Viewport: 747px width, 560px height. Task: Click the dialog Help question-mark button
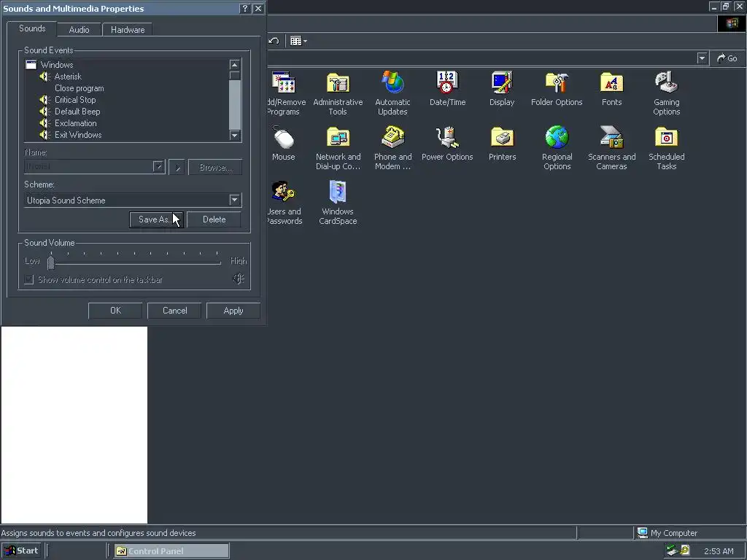(244, 9)
